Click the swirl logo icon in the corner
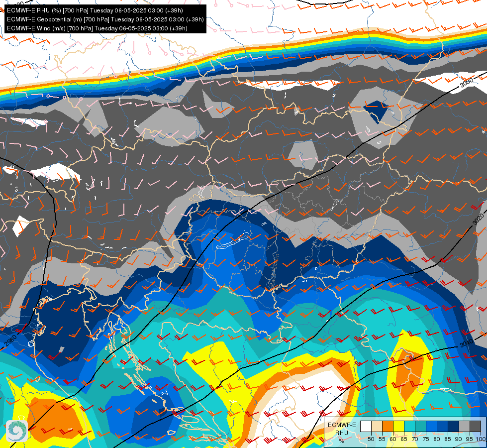Image resolution: width=487 pixels, height=448 pixels. tap(17, 431)
